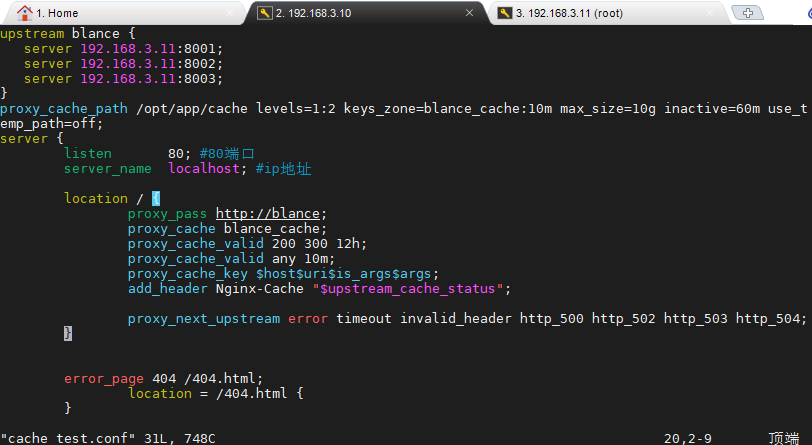Click 'location = /404.html' line
The image size is (812, 445).
point(215,394)
